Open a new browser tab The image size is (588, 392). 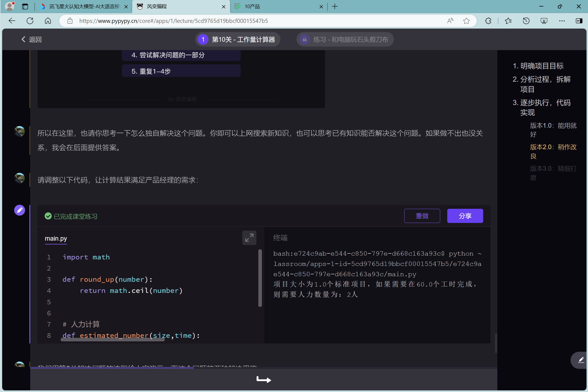[335, 7]
